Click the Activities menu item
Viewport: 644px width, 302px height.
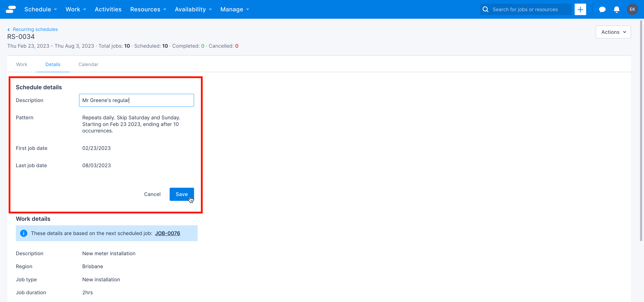tap(108, 9)
